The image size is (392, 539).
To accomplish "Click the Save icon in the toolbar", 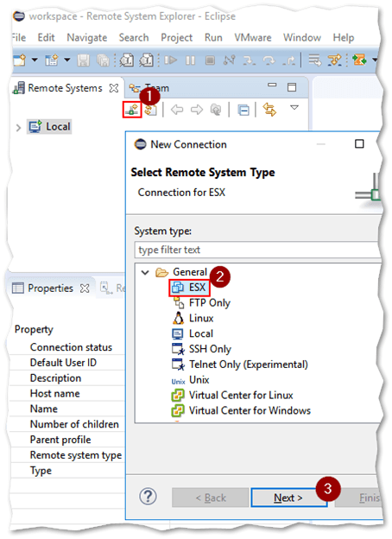I will tap(83, 60).
